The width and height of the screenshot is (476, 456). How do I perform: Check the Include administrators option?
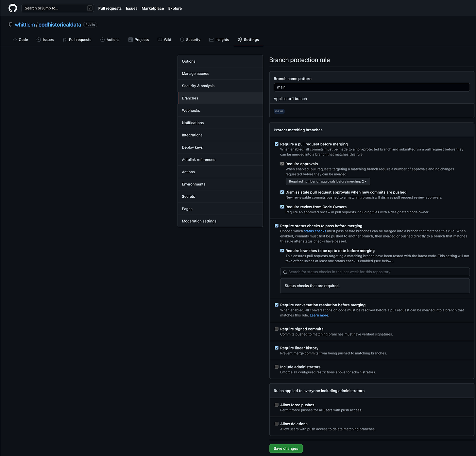(277, 367)
